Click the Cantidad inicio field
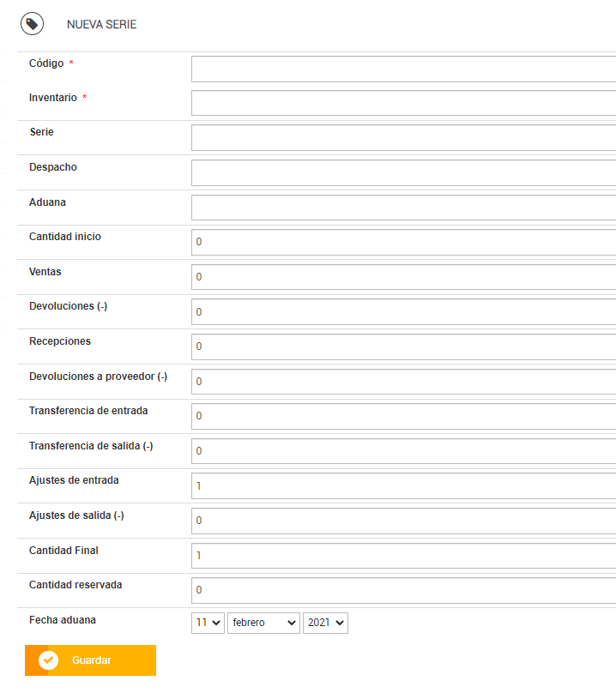Viewport: 616px width, 699px height. [x=403, y=242]
